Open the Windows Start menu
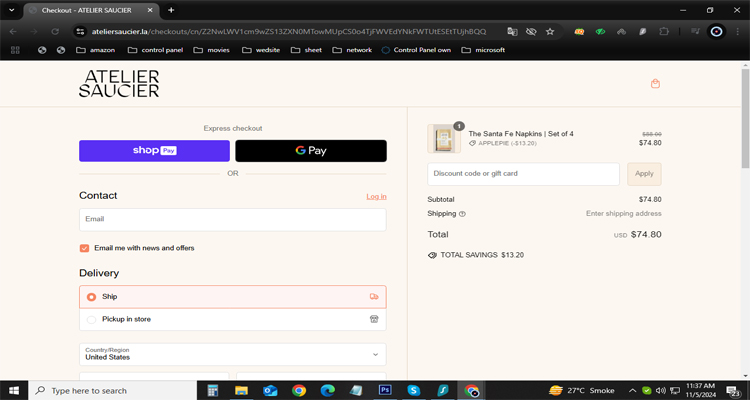 [x=14, y=390]
